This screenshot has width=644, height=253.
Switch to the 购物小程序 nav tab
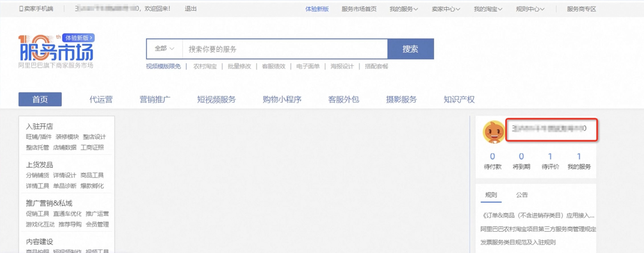click(282, 99)
